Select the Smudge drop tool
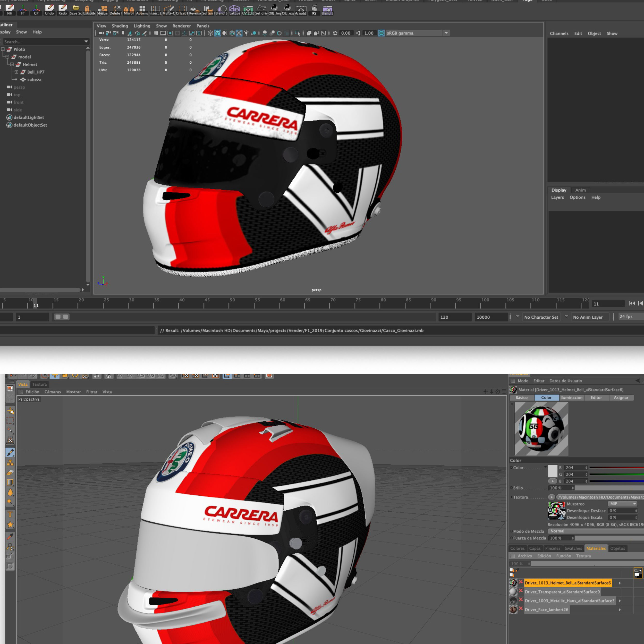The width and height of the screenshot is (644, 644). point(10,492)
